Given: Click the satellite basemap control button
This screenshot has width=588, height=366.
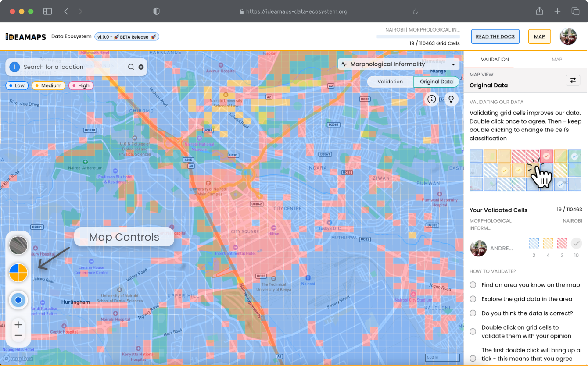Looking at the screenshot, I should tap(18, 245).
